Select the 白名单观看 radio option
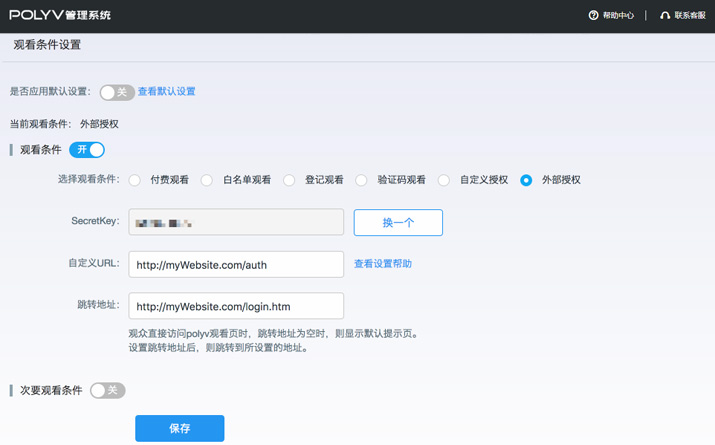 pyautogui.click(x=207, y=181)
